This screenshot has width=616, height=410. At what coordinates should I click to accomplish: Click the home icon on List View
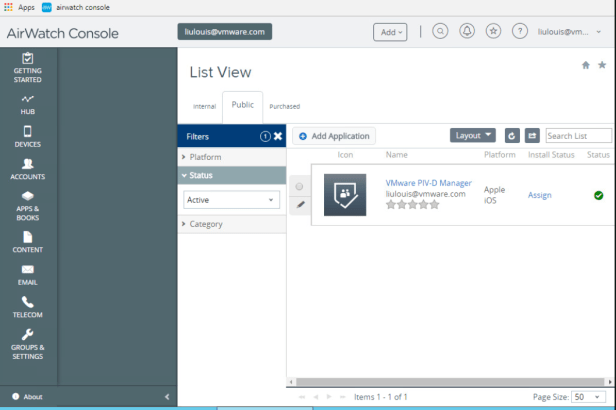pos(586,65)
